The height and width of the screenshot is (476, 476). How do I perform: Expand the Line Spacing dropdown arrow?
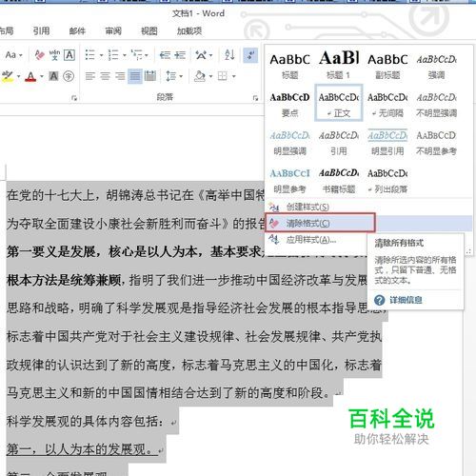[181, 76]
